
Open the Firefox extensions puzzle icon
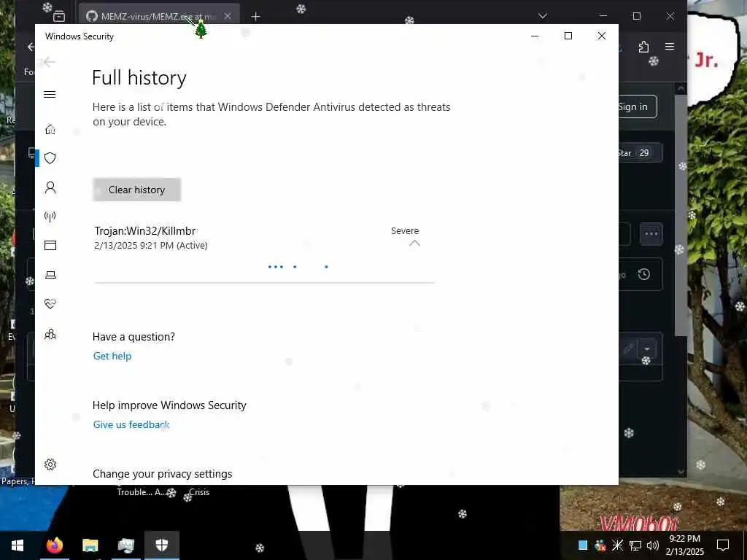click(x=643, y=47)
